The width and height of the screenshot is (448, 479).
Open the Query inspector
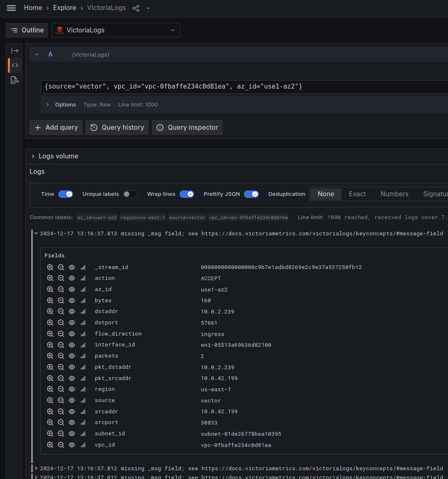[187, 127]
